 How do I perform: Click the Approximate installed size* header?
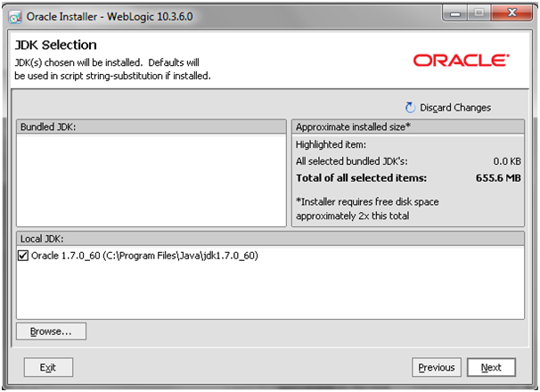(408, 127)
